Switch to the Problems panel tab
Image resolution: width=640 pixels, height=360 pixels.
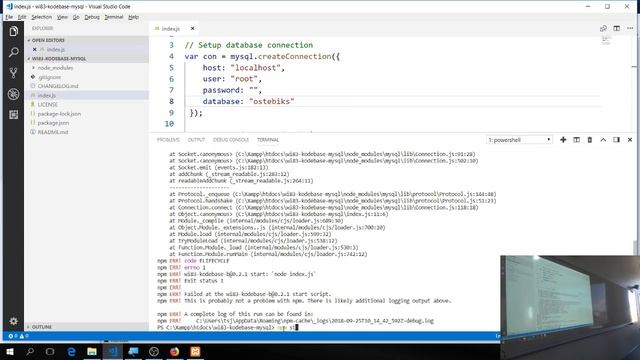pos(168,140)
